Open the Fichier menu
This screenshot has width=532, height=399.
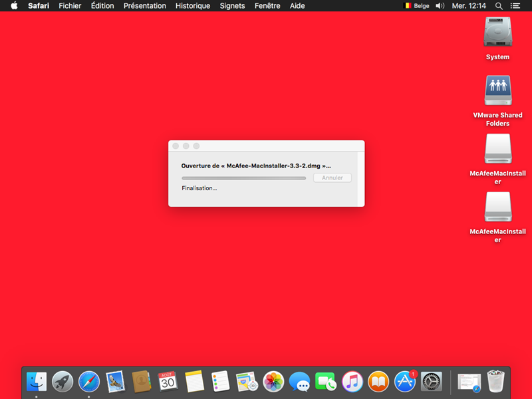pyautogui.click(x=70, y=6)
